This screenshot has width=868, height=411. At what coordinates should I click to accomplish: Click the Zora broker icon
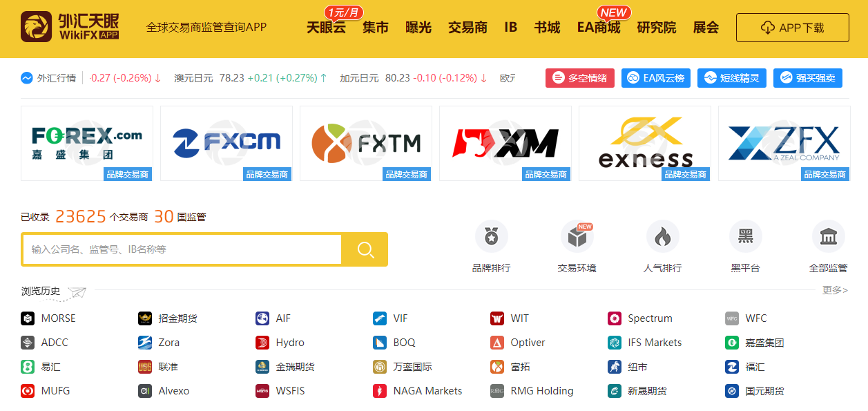coord(145,343)
